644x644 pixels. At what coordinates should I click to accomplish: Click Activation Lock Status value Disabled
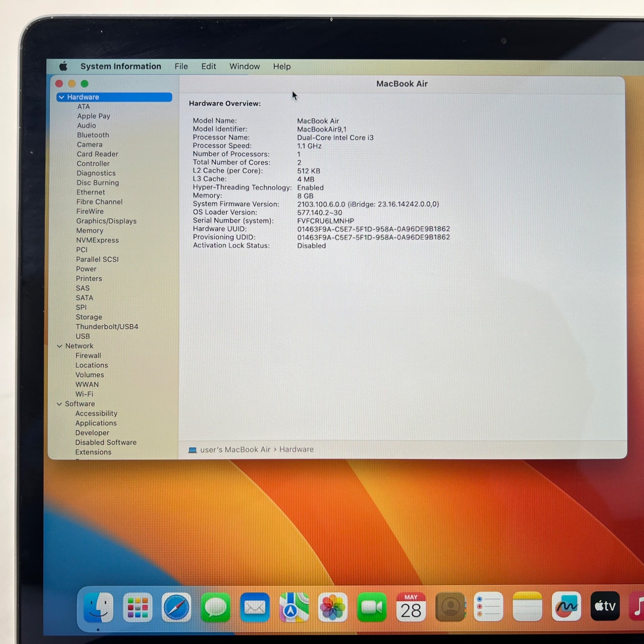311,246
